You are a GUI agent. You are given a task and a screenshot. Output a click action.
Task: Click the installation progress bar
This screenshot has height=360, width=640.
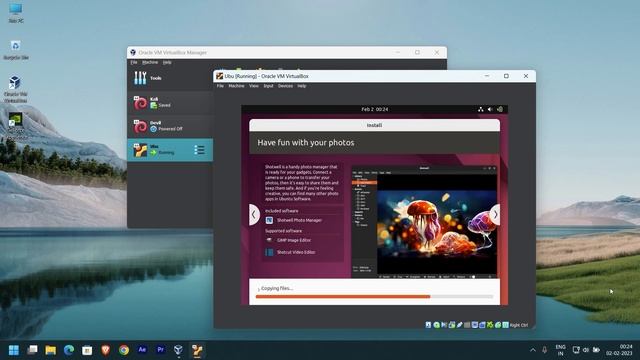[374, 297]
